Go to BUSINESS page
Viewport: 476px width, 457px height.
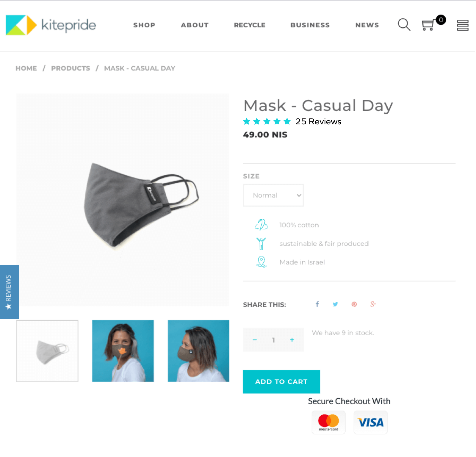(310, 25)
